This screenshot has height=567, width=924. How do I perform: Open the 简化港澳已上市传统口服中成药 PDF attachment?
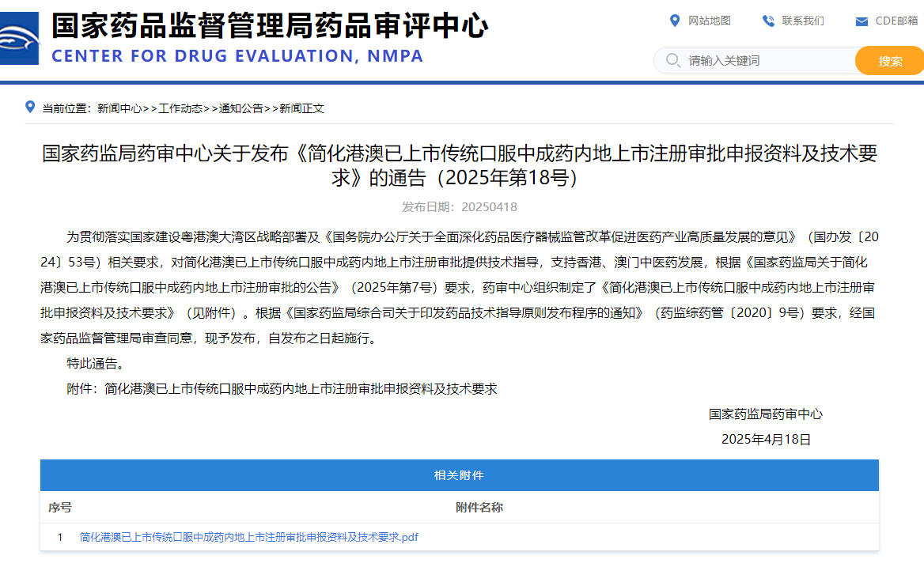[248, 537]
